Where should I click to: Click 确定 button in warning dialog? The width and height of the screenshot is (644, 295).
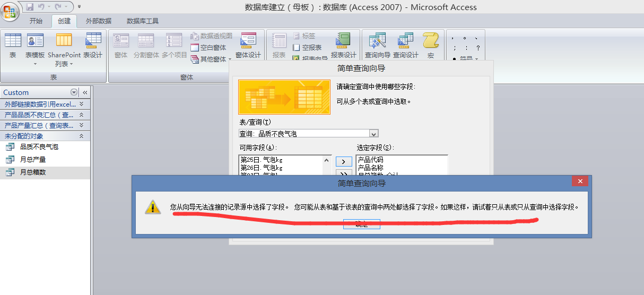[x=362, y=224]
